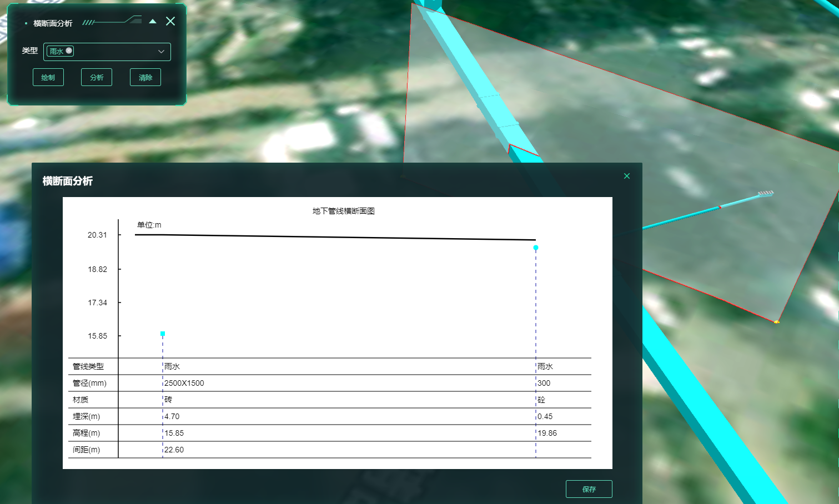Click the 地下管线横断面图 chart title
Viewport: 839px width, 504px height.
click(343, 211)
